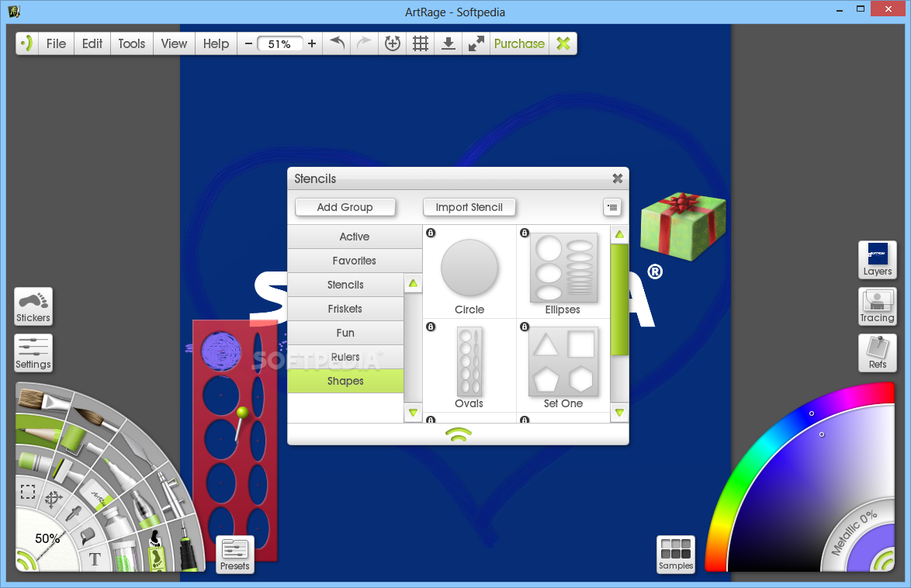Open the Help menu

216,43
